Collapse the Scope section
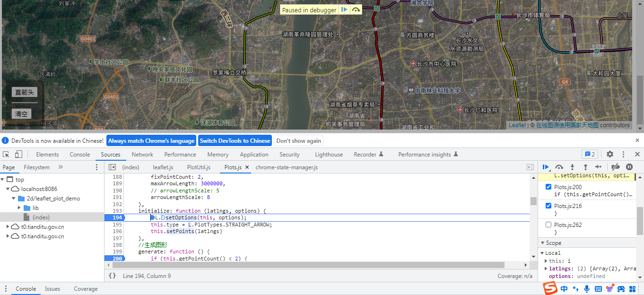Viewport: 644px width, 295px height. point(542,243)
